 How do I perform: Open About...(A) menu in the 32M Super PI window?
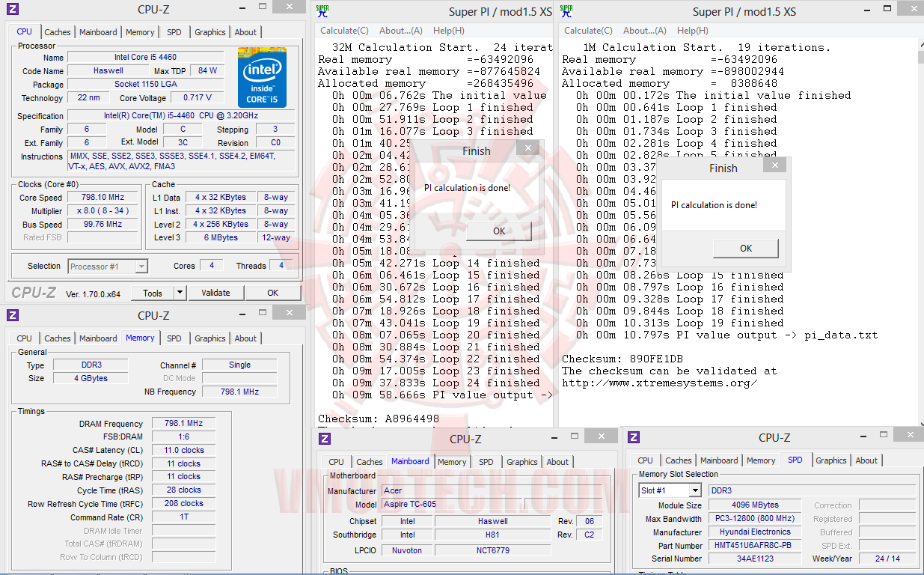401,31
